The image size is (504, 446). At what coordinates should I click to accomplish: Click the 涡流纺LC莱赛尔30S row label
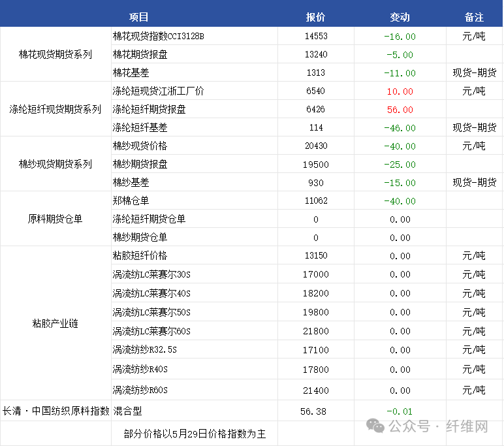click(151, 274)
